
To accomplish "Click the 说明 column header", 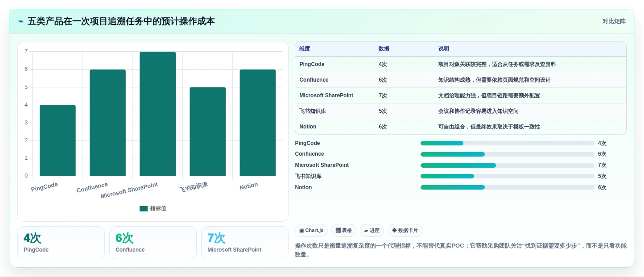I will [x=444, y=49].
